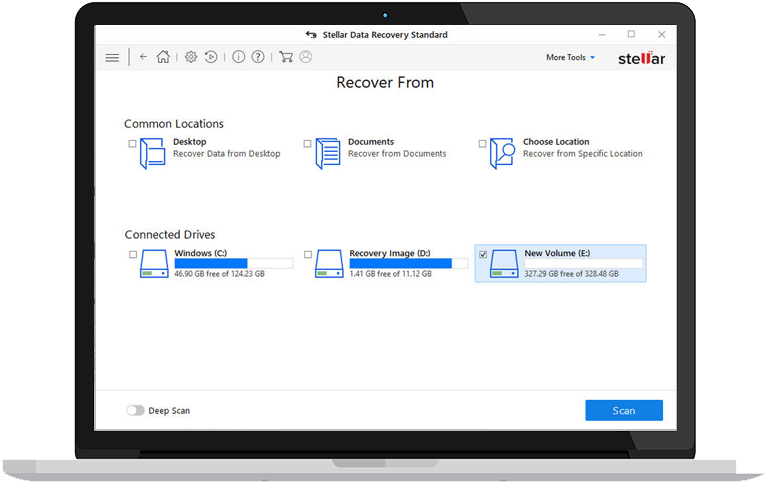This screenshot has width=772, height=488.
Task: Click the New Volume (E:) usage bar
Action: click(x=583, y=263)
